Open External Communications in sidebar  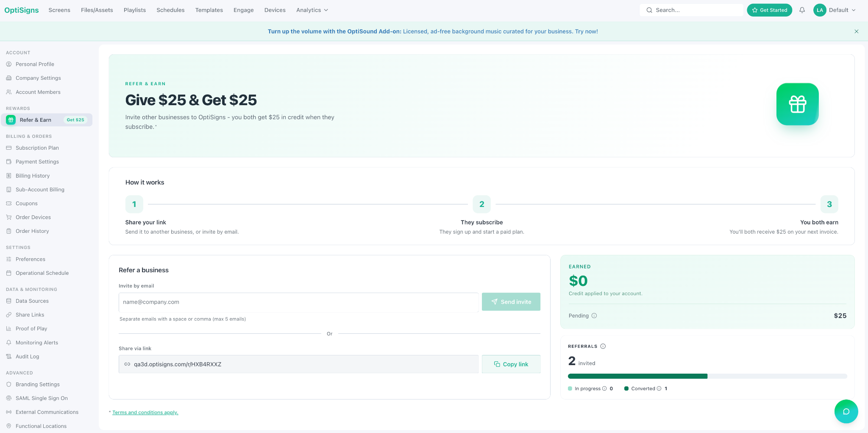pos(47,412)
